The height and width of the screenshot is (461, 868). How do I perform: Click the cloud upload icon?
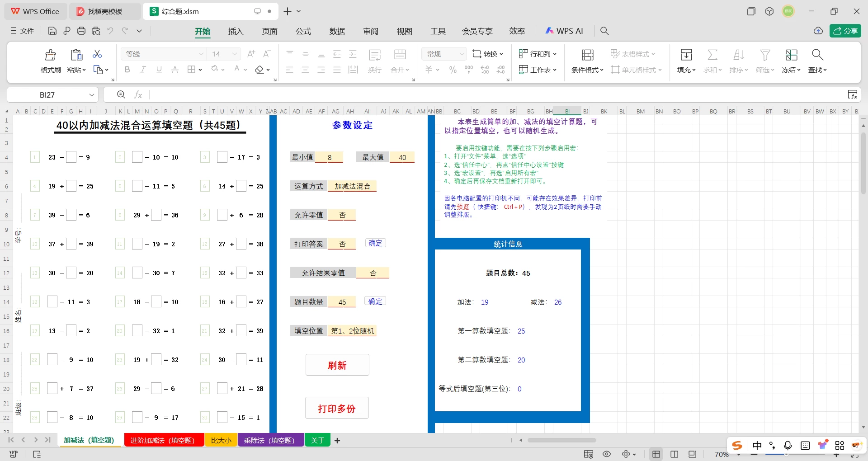point(818,31)
